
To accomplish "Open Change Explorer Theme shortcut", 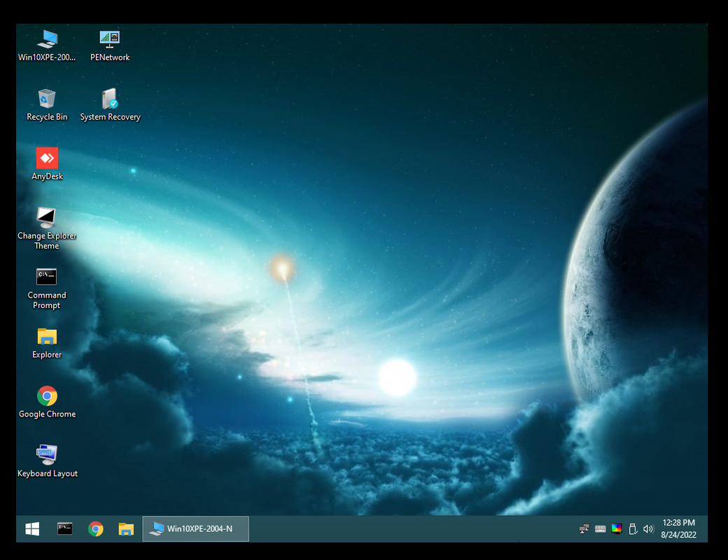I will point(47,228).
